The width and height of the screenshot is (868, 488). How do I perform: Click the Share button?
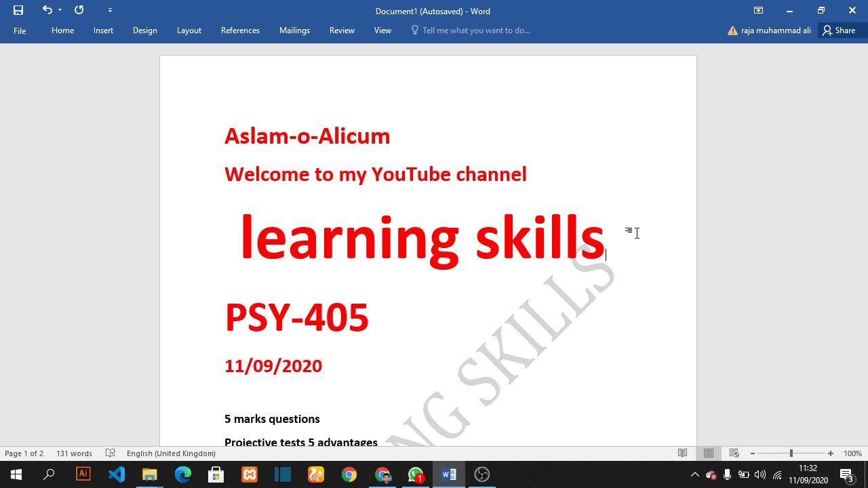click(x=839, y=30)
